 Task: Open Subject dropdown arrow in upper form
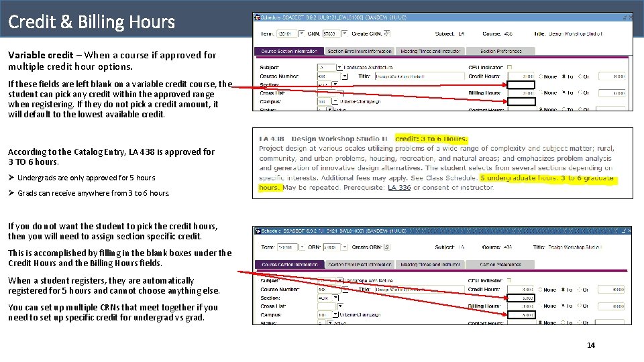coord(339,67)
